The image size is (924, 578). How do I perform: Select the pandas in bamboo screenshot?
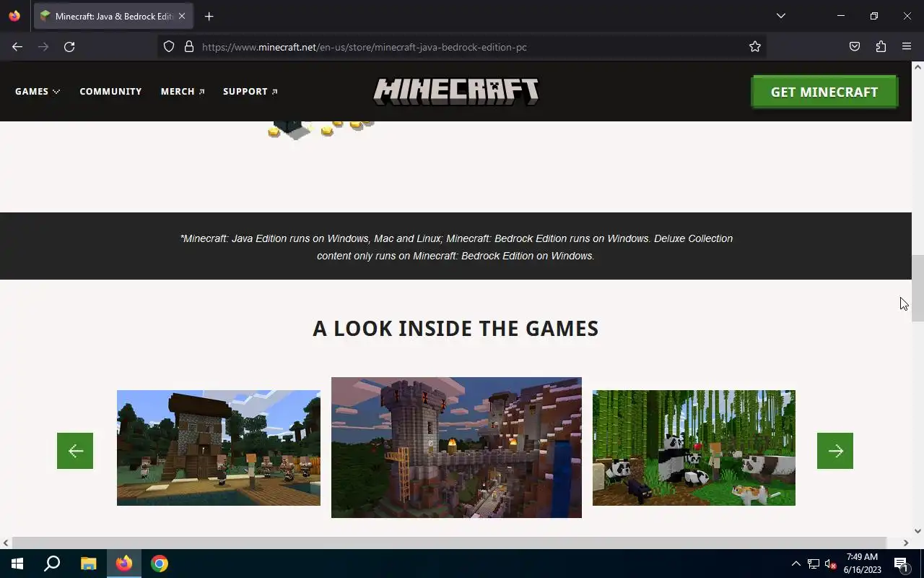tap(694, 448)
